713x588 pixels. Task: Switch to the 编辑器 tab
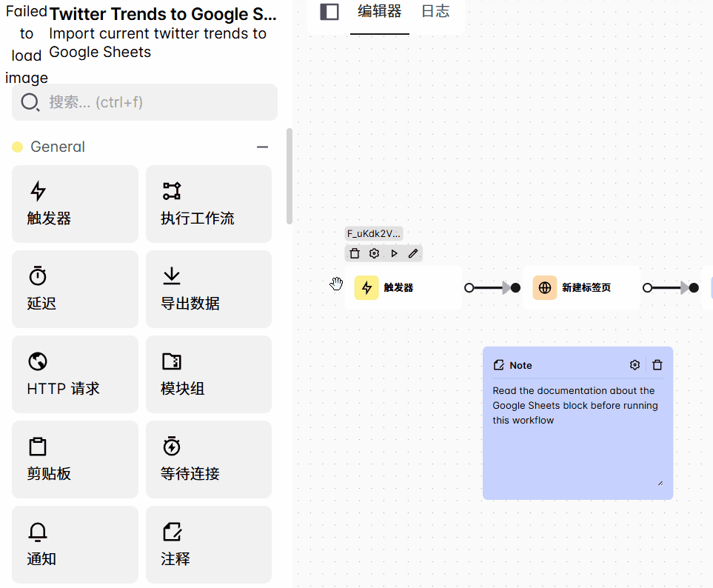pos(380,12)
